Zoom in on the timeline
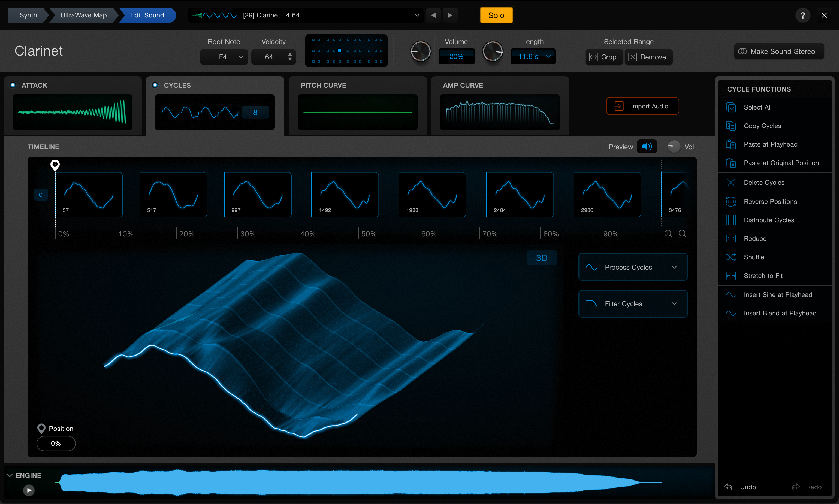This screenshot has width=839, height=504. (x=668, y=234)
